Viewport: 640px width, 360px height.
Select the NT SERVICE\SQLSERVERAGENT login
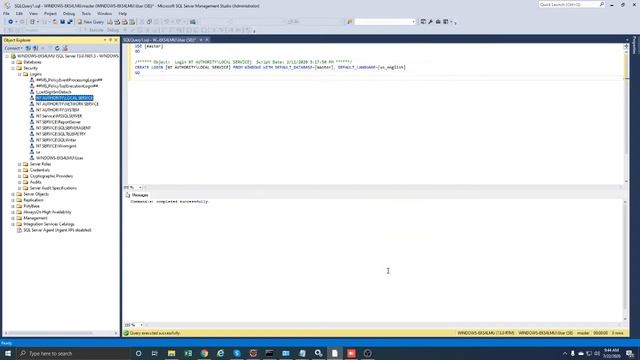tap(63, 128)
